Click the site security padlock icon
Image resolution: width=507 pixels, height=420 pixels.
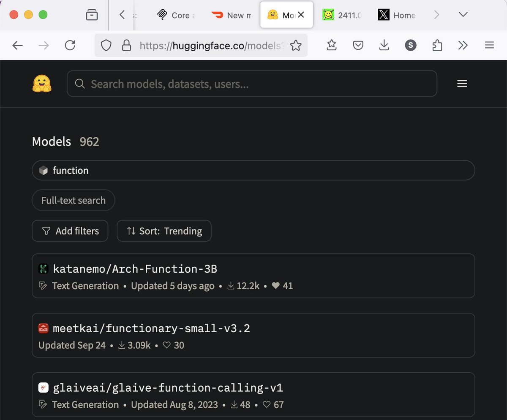coord(126,45)
